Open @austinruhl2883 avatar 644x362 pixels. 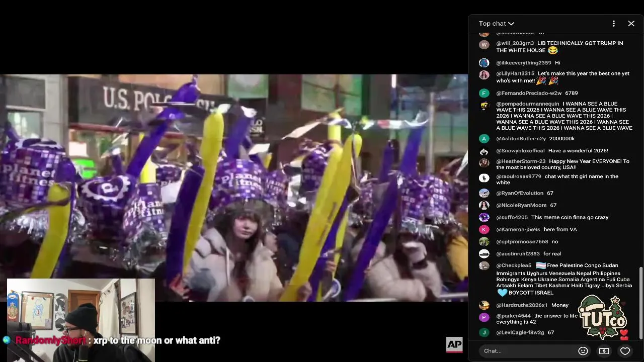[x=484, y=254]
